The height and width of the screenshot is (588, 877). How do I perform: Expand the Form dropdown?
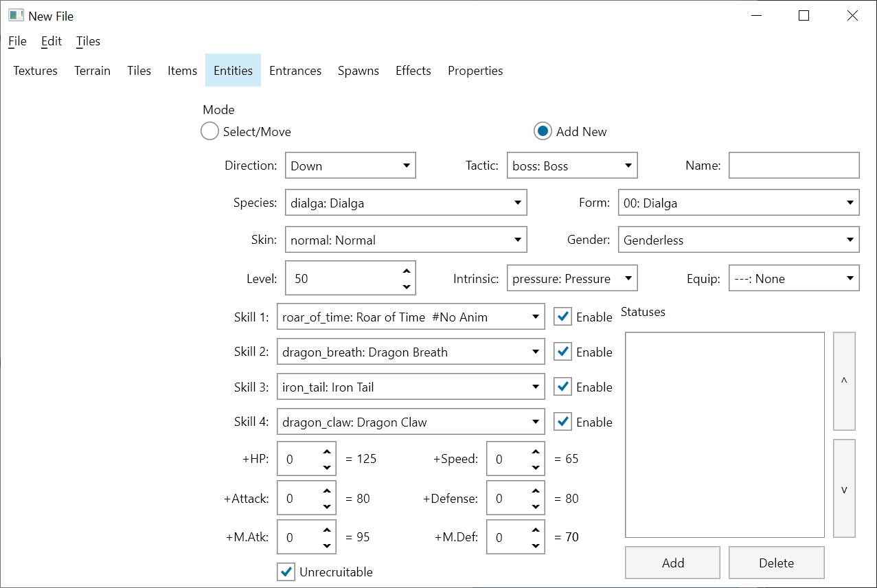click(x=739, y=203)
